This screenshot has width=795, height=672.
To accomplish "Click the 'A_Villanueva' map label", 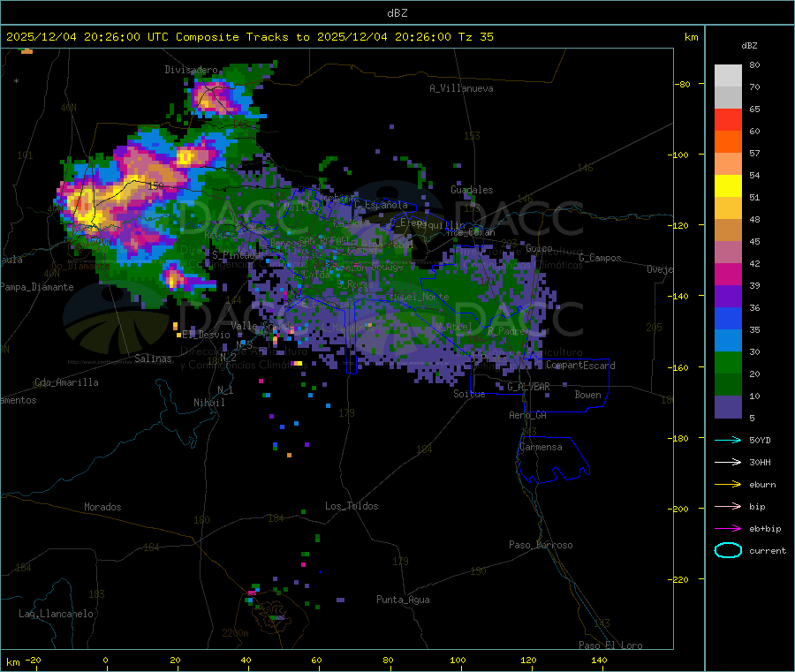I will pyautogui.click(x=461, y=88).
